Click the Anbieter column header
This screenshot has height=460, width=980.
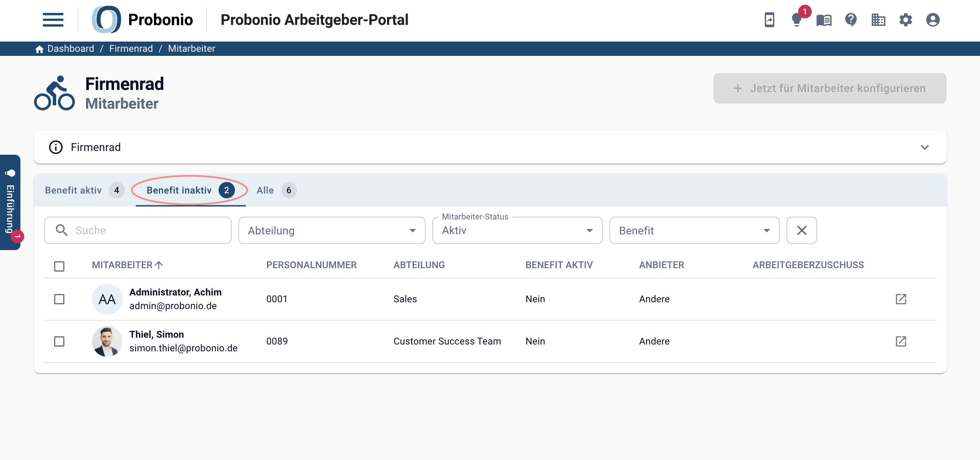[662, 265]
